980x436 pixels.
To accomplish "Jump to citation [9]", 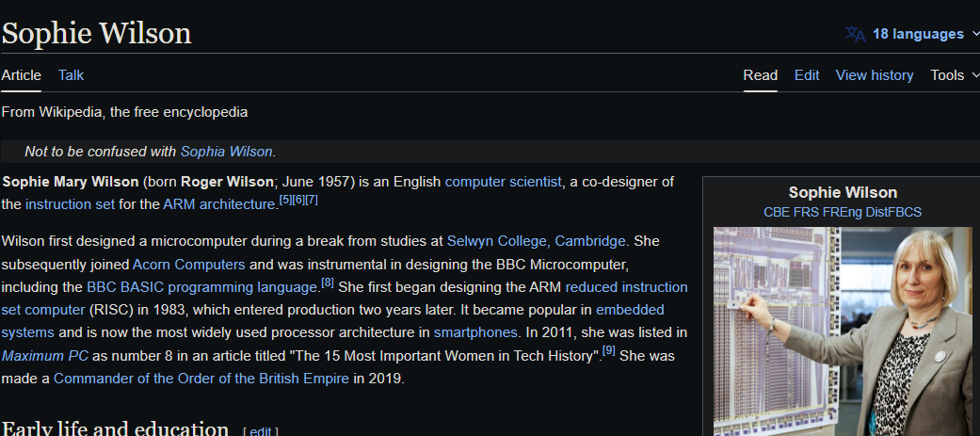I will coord(609,351).
